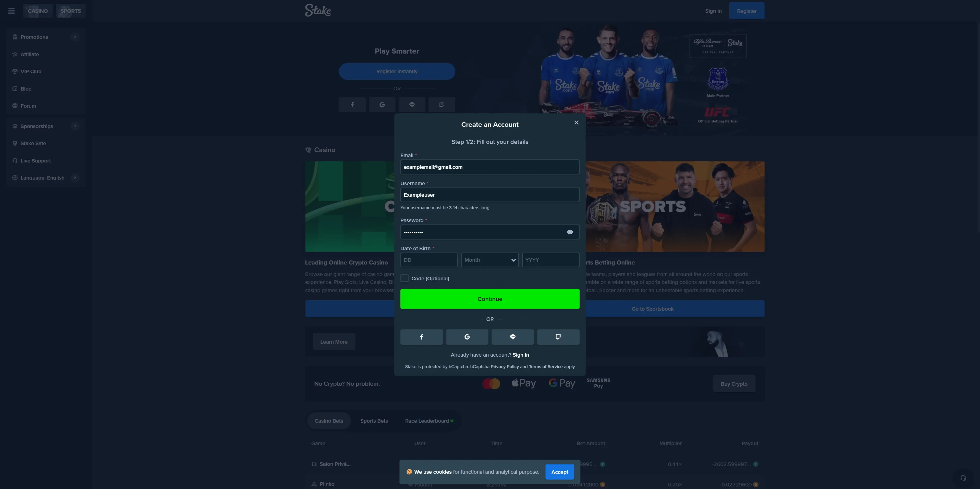Check the Code (Optional) checkbox
The height and width of the screenshot is (489, 980).
[405, 278]
